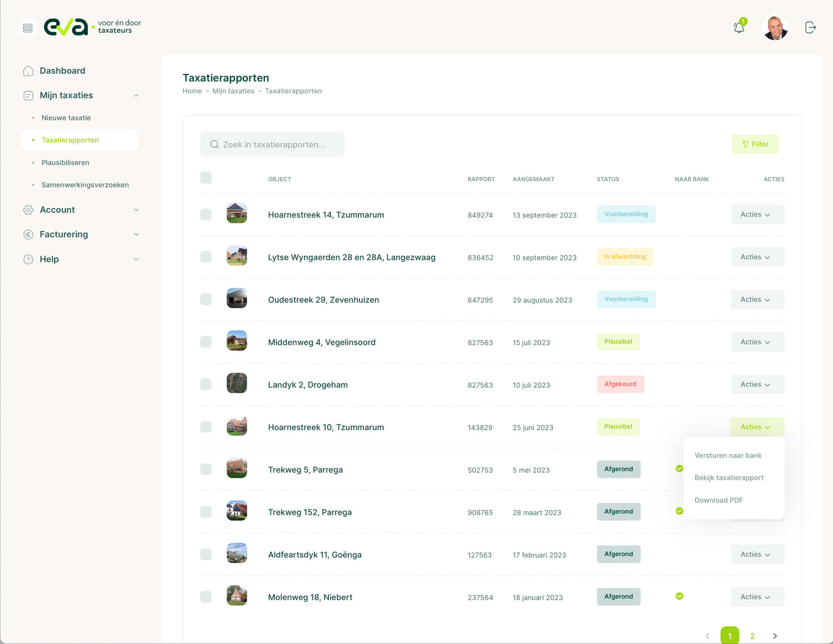Collapse the Mijn taxaties section chevron

point(136,95)
